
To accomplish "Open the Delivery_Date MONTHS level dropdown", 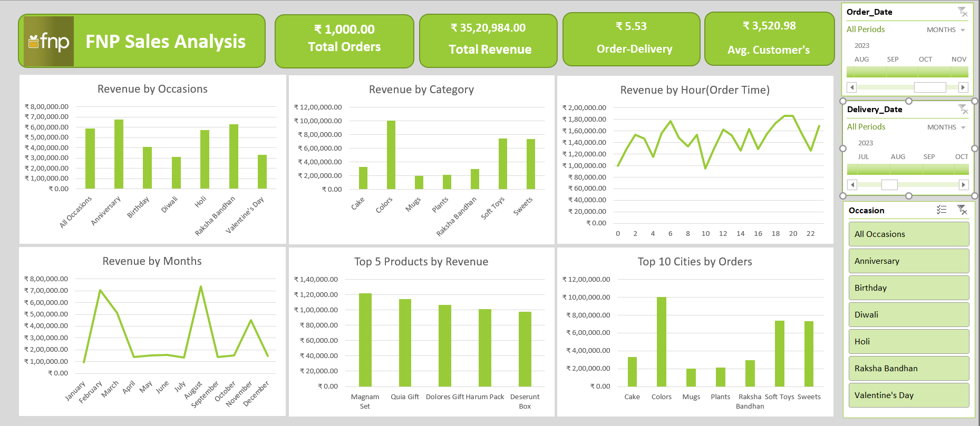I will (946, 127).
